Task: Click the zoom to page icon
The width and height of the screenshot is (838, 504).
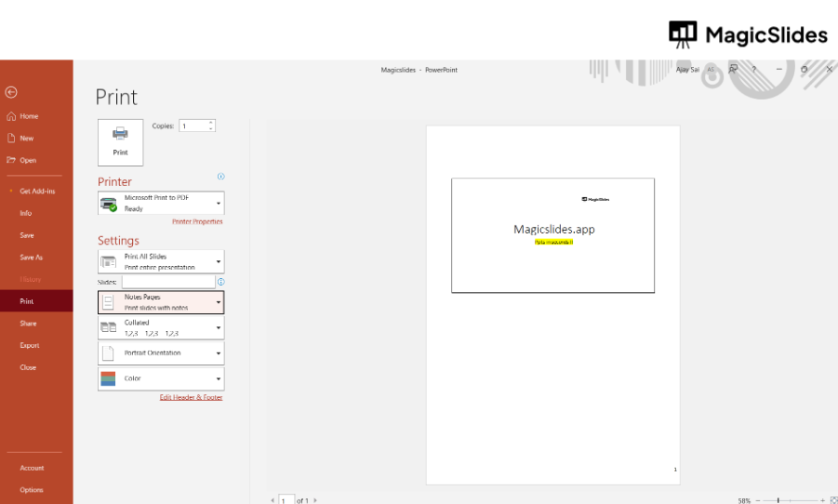Action: point(833,500)
